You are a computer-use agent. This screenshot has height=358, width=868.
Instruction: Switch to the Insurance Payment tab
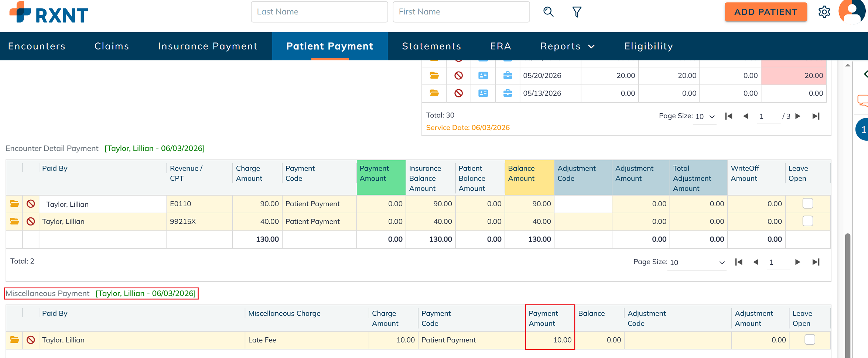click(208, 46)
